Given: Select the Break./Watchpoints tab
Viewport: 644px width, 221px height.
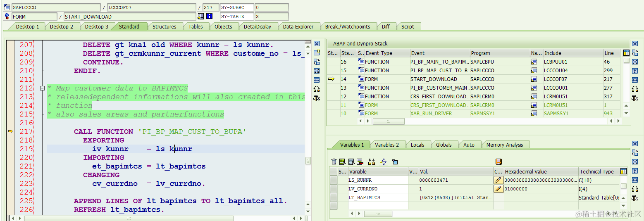Looking at the screenshot, I should tap(348, 26).
